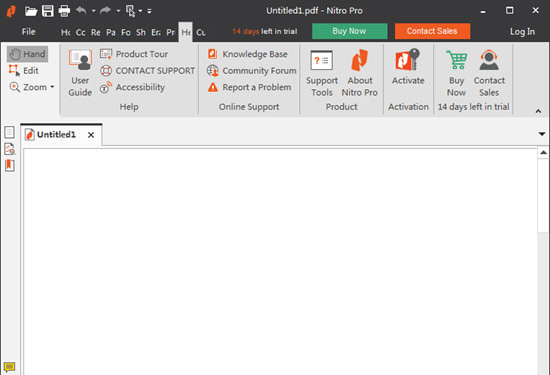
Task: Open About Nitro Pro
Action: click(360, 73)
